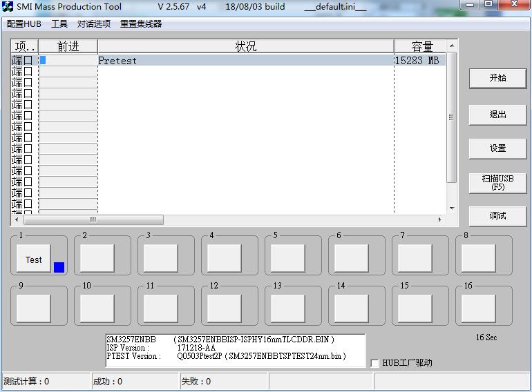Click the list's vertical scrollbar up arrow

coord(452,46)
